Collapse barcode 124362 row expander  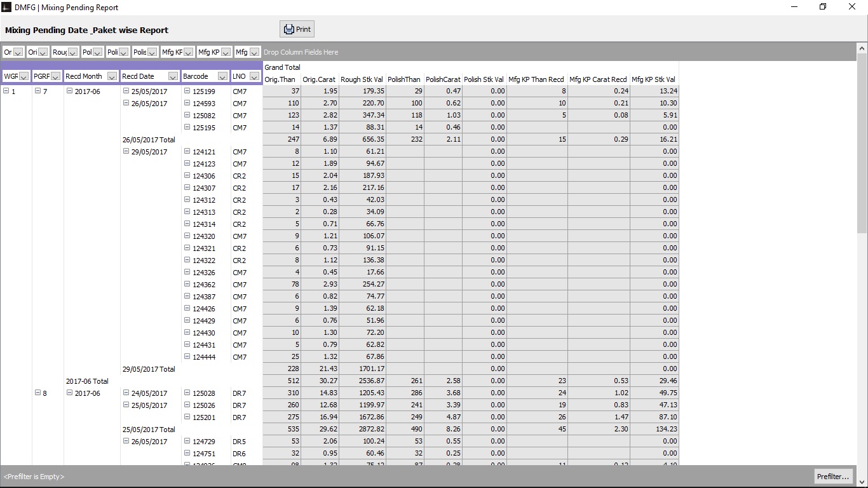187,284
